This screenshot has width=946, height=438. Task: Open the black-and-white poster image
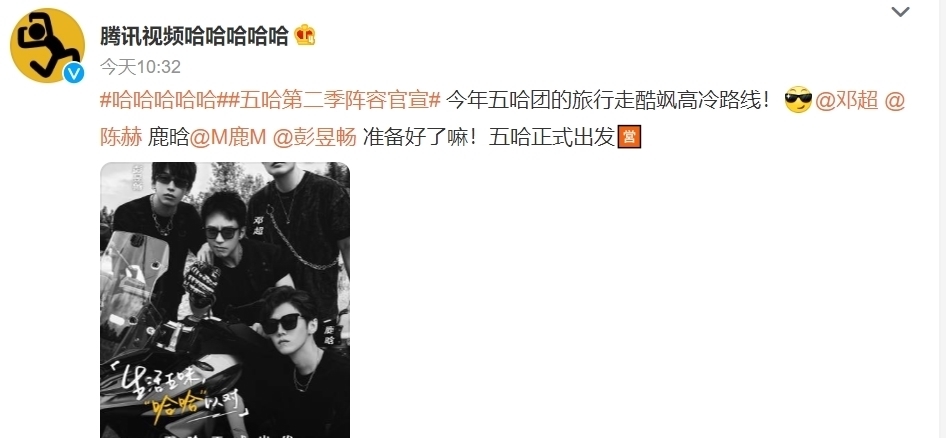coord(225,300)
